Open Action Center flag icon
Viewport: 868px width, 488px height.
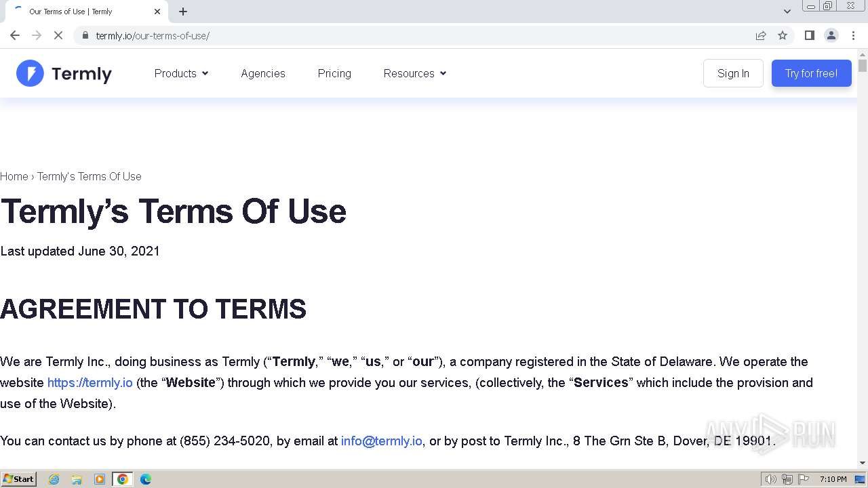tap(804, 479)
